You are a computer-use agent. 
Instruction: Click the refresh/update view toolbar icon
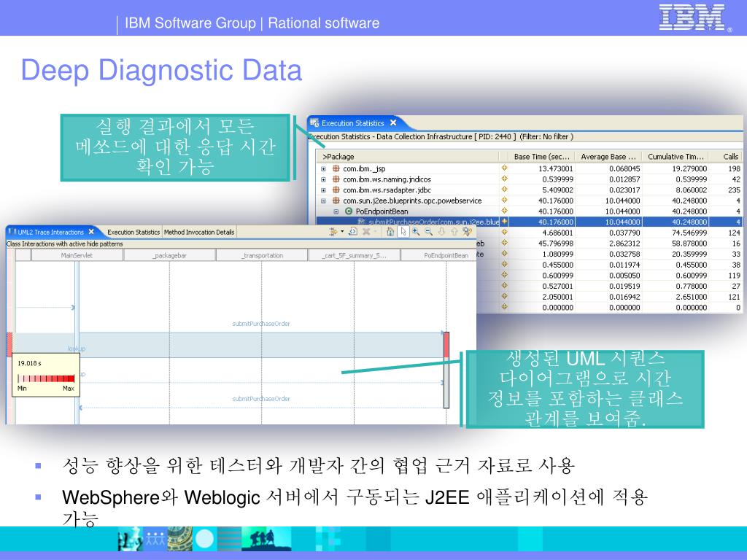pyautogui.click(x=353, y=231)
